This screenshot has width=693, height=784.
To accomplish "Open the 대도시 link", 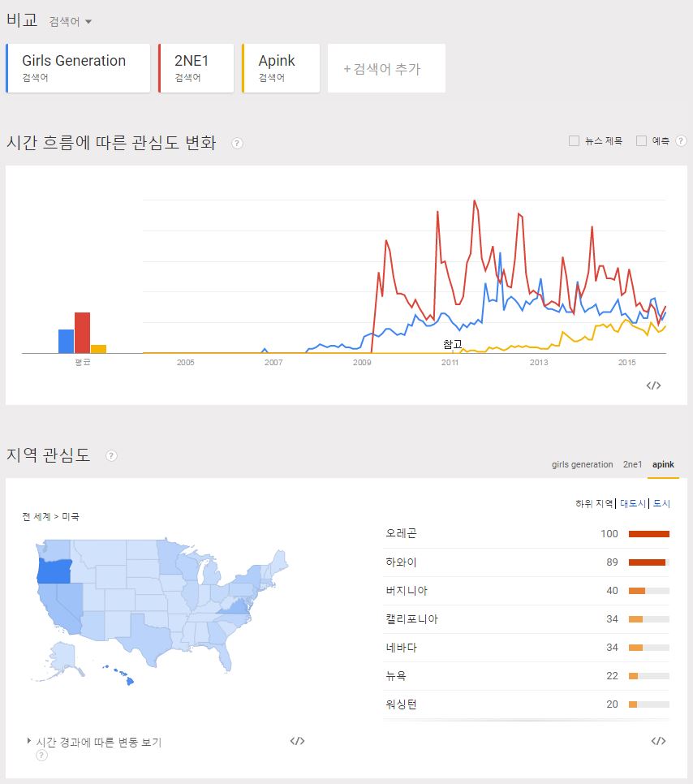I will [x=632, y=503].
